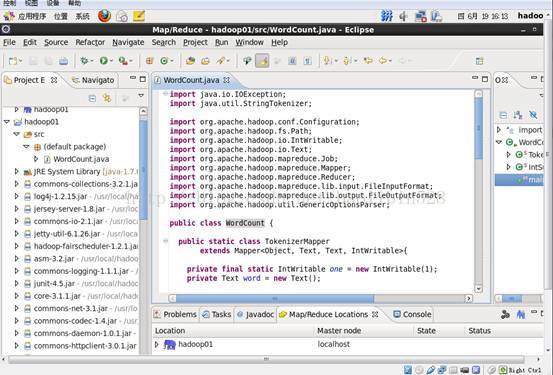
Task: Select commons-io-2.1.jar in project tree
Action: pos(68,221)
